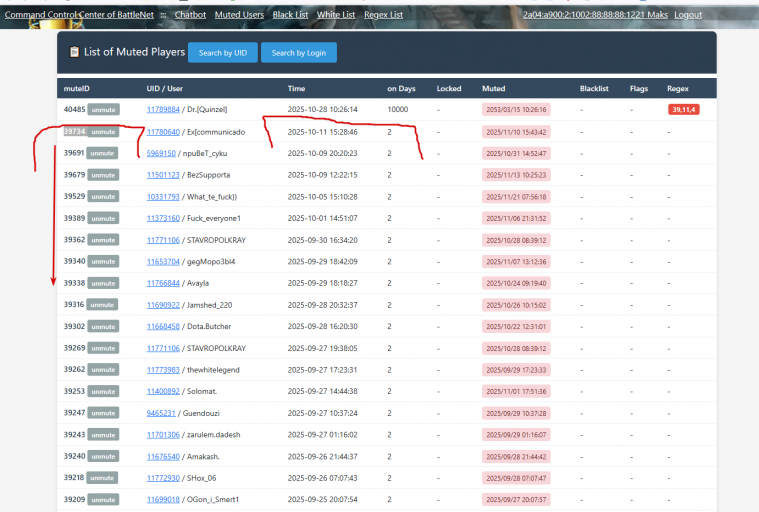759x512 pixels.
Task: Unmute entry 39262 thewhitelegend
Action: tap(104, 370)
